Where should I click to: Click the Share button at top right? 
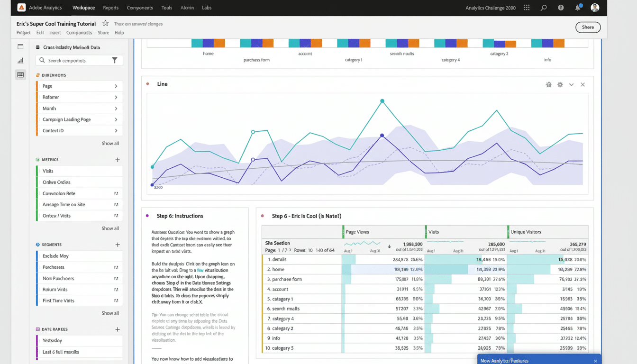[588, 27]
